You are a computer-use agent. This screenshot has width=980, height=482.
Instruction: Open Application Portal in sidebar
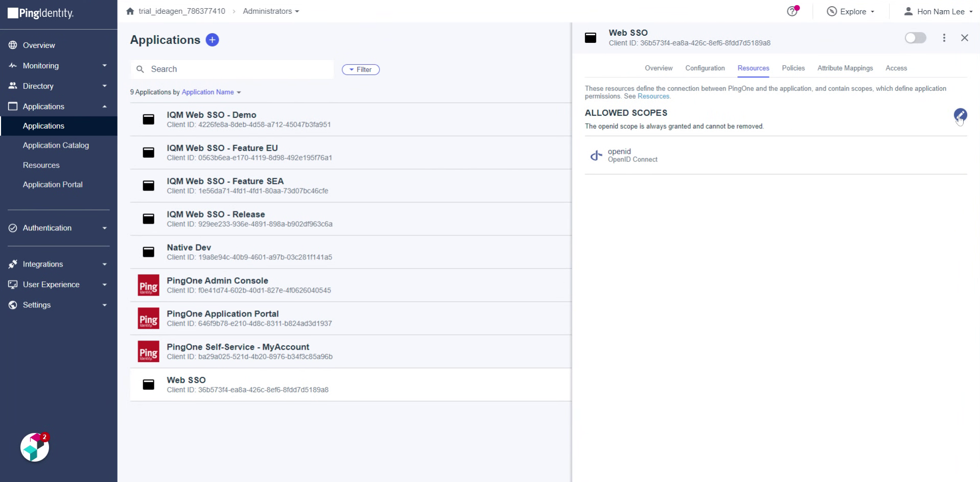53,184
